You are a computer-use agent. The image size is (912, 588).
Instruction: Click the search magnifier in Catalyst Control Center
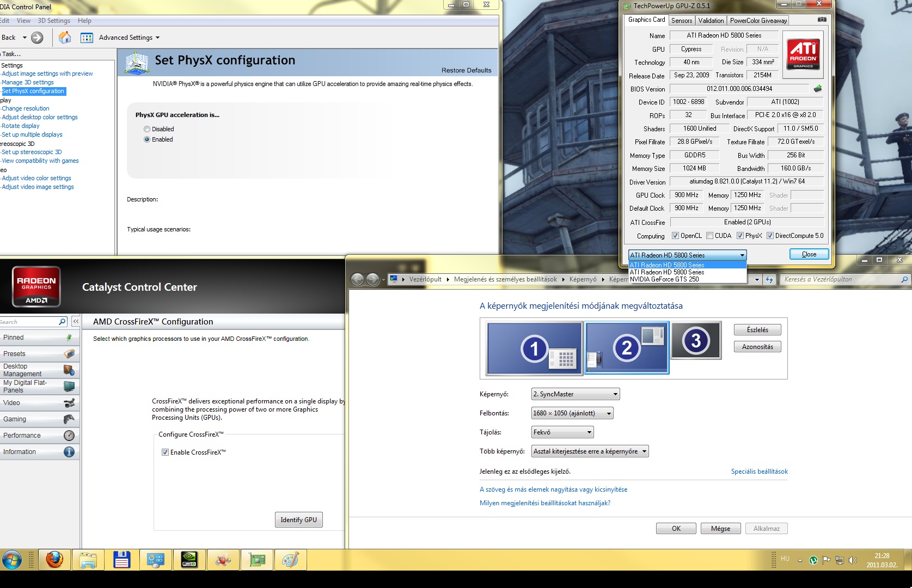[62, 322]
